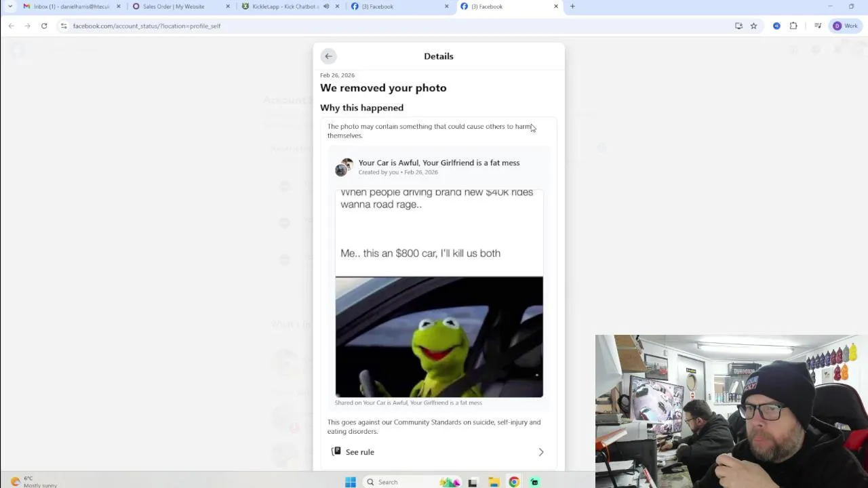Image resolution: width=868 pixels, height=488 pixels.
Task: Open the blue extension icon
Action: (x=776, y=26)
